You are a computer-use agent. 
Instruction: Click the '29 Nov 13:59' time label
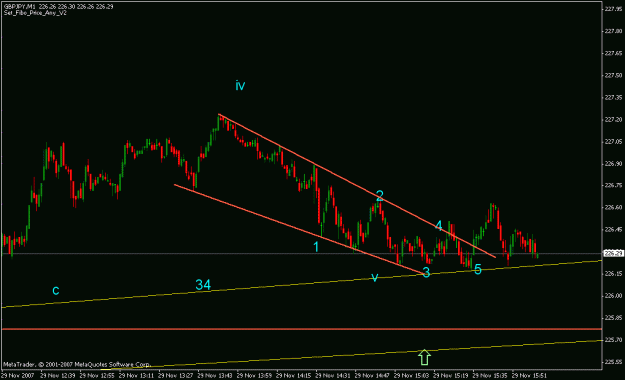(254, 375)
